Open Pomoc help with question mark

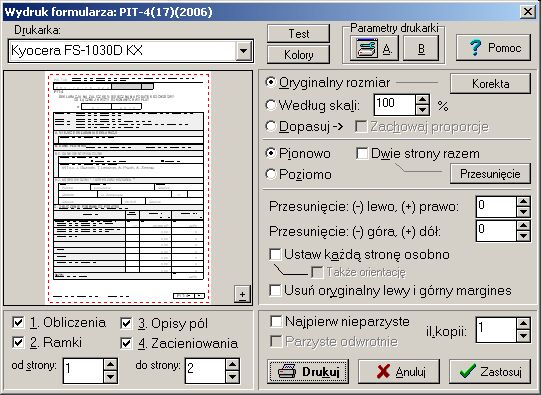(x=493, y=48)
